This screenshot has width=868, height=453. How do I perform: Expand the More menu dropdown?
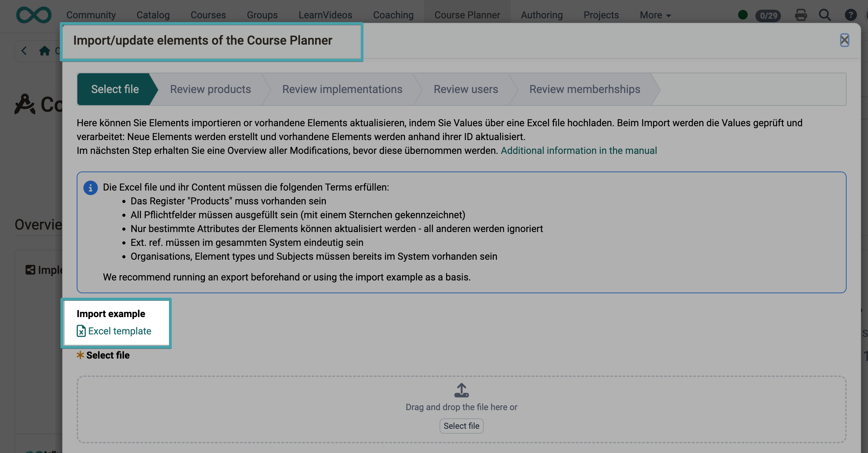[x=655, y=15]
